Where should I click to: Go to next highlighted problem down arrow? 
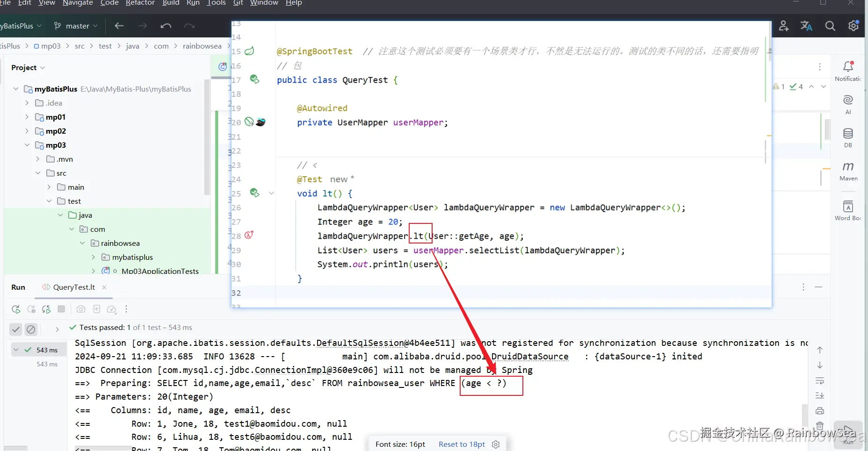click(x=824, y=86)
